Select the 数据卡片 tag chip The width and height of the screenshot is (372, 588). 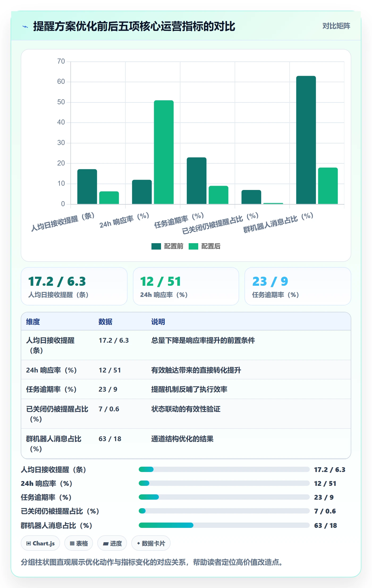coord(151,543)
